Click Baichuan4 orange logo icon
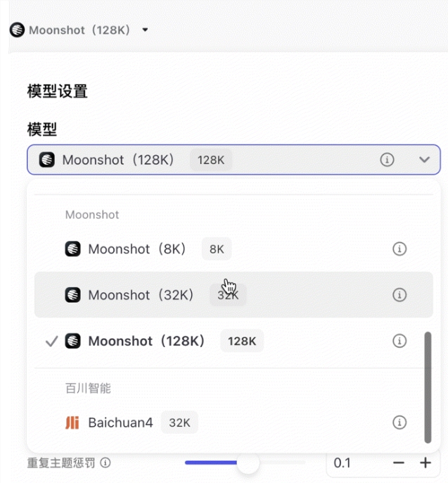The image size is (448, 483). (x=72, y=422)
